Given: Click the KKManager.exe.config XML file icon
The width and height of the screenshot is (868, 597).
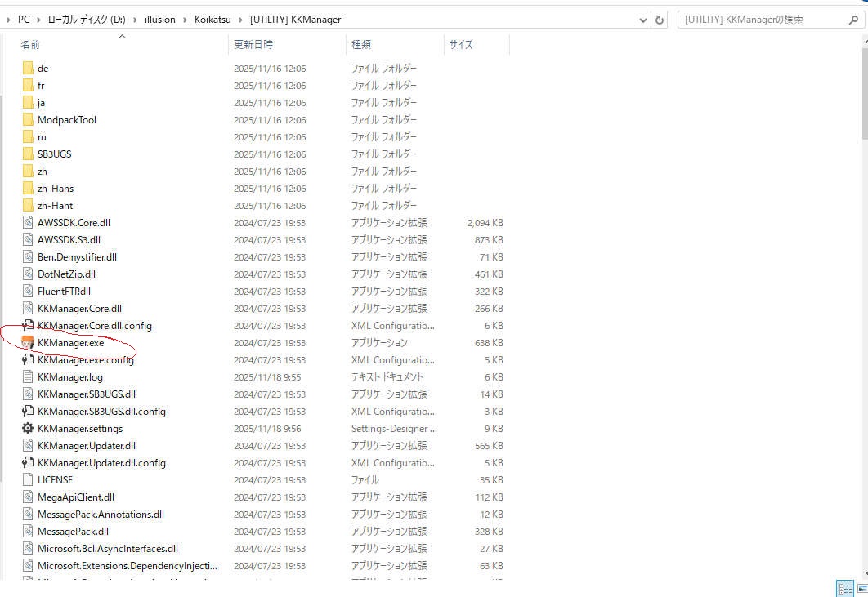Looking at the screenshot, I should [x=28, y=360].
